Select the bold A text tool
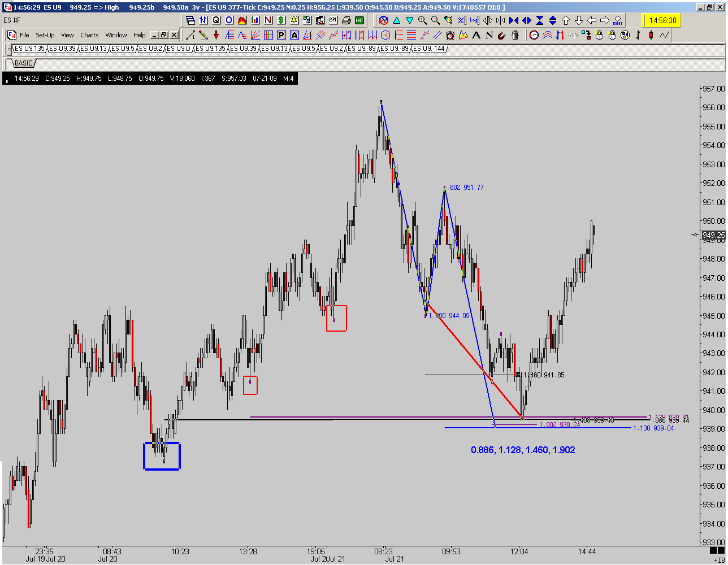 [x=476, y=35]
